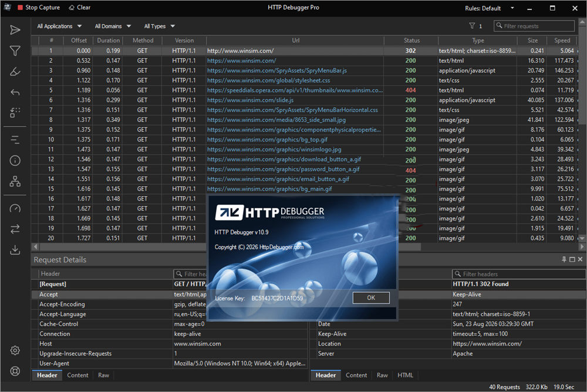Click the speedometer gauge icon in sidebar
The image size is (587, 392).
point(15,208)
